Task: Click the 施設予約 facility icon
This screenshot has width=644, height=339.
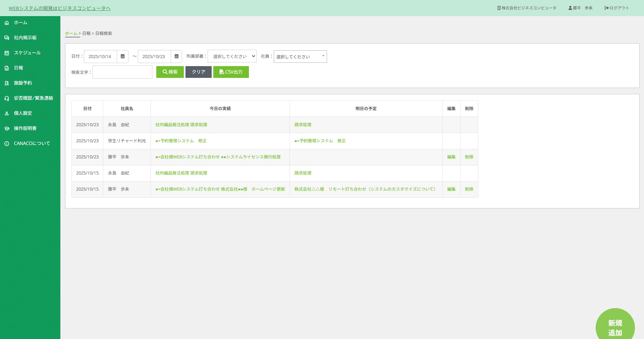Action: (7, 83)
